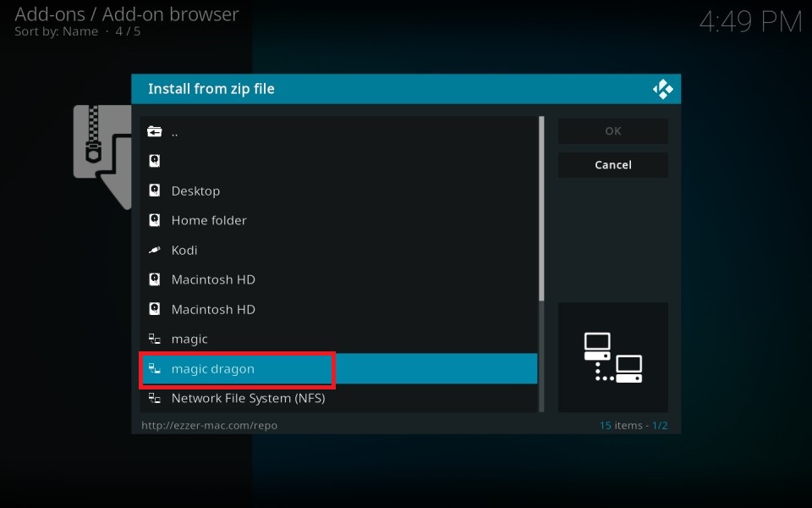Click the NFS network share icon

pyautogui.click(x=154, y=398)
